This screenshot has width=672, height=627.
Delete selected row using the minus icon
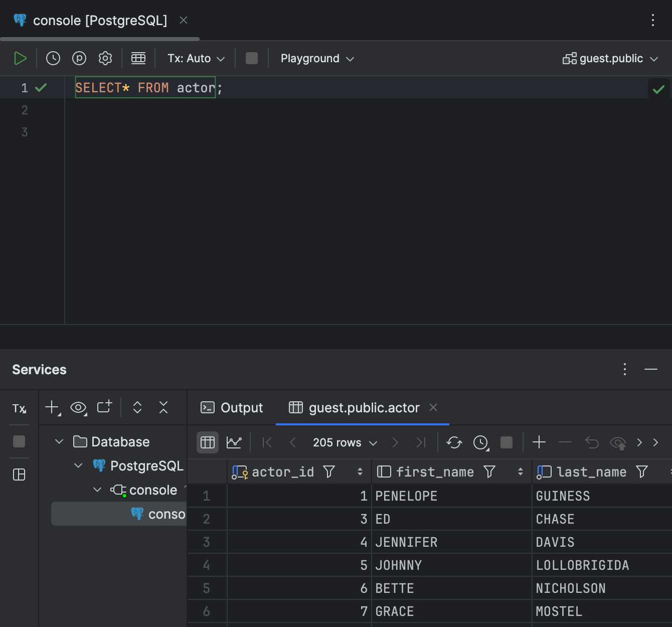(x=565, y=442)
